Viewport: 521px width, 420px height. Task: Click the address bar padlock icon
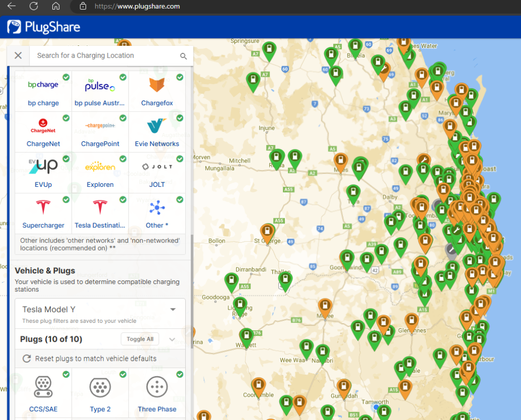click(83, 6)
